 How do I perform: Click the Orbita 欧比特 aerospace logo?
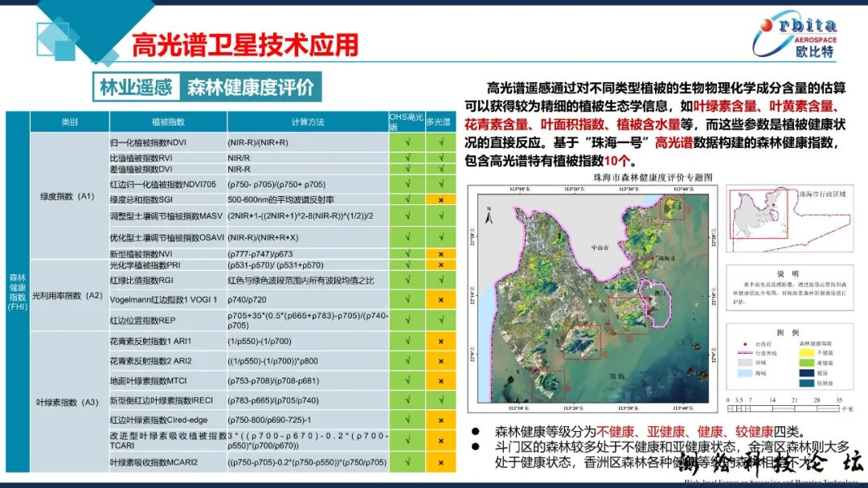pos(795,35)
